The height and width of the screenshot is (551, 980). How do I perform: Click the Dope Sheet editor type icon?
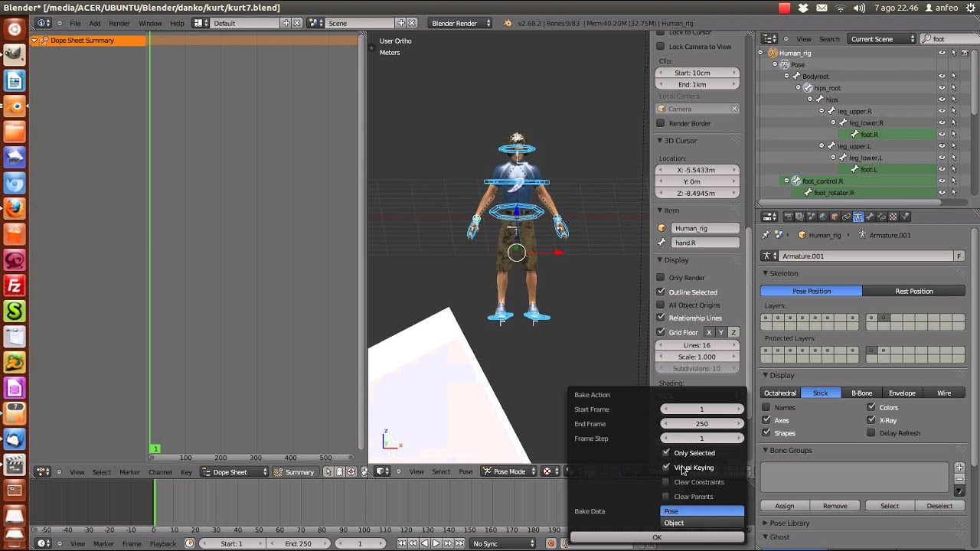click(44, 471)
